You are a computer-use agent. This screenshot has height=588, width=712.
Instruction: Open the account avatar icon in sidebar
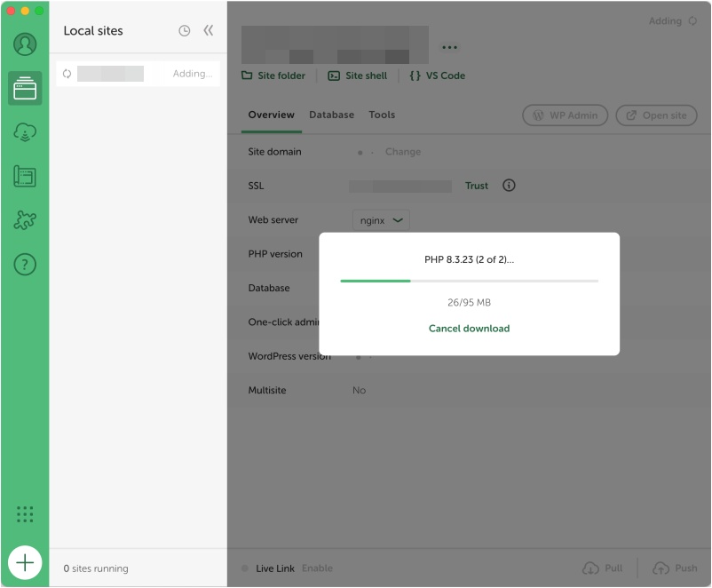[x=25, y=44]
